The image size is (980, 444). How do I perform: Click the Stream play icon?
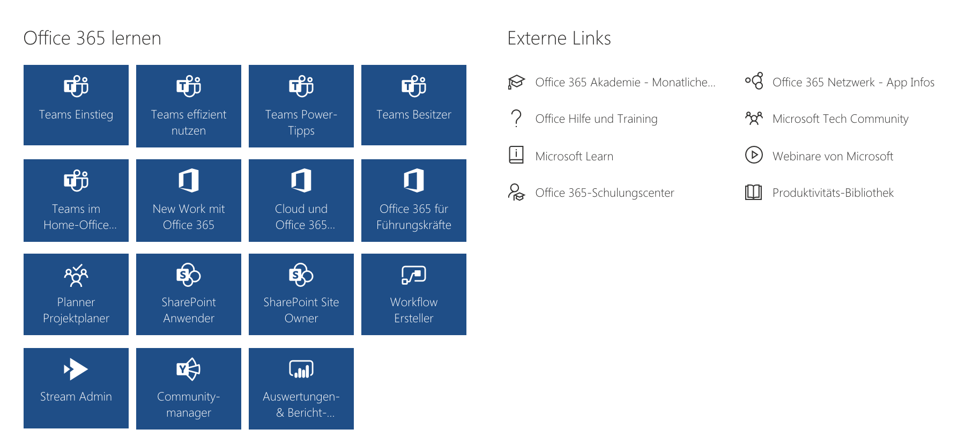[76, 369]
